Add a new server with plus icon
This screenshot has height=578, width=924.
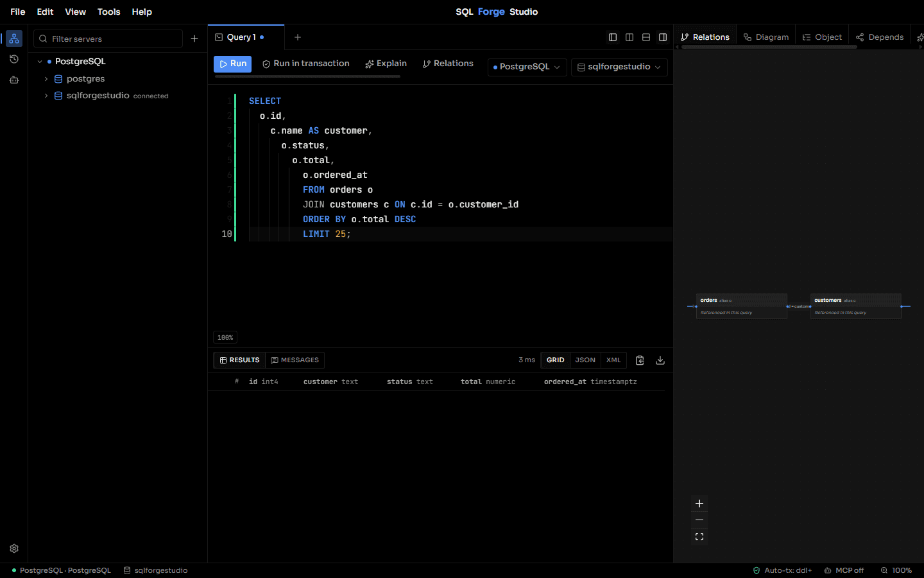tap(194, 39)
